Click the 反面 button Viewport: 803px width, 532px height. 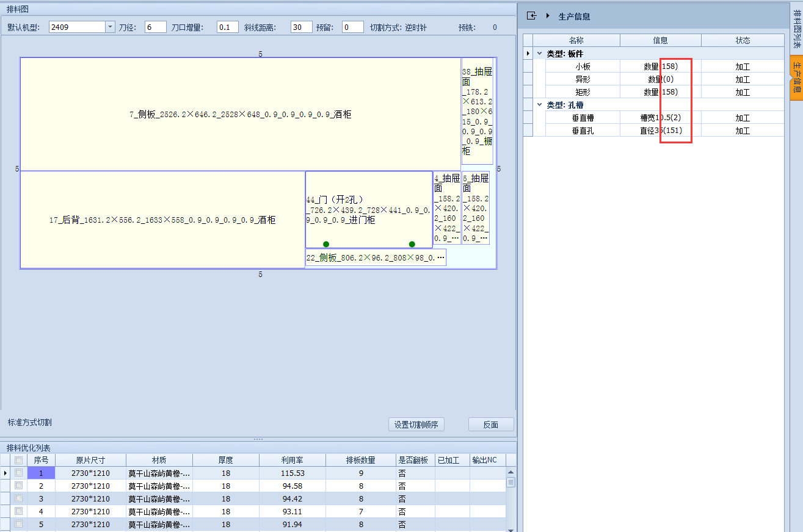tap(490, 425)
